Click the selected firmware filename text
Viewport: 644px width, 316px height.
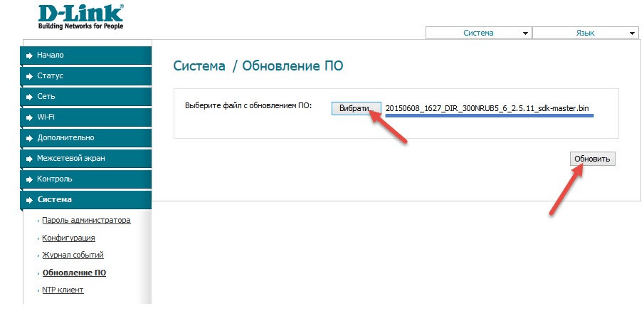tap(487, 108)
